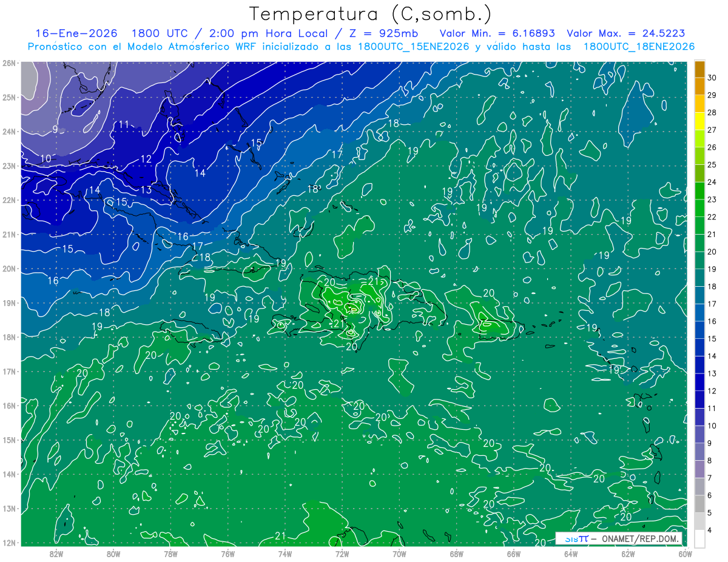Click the color bar tick label "27"

click(712, 130)
